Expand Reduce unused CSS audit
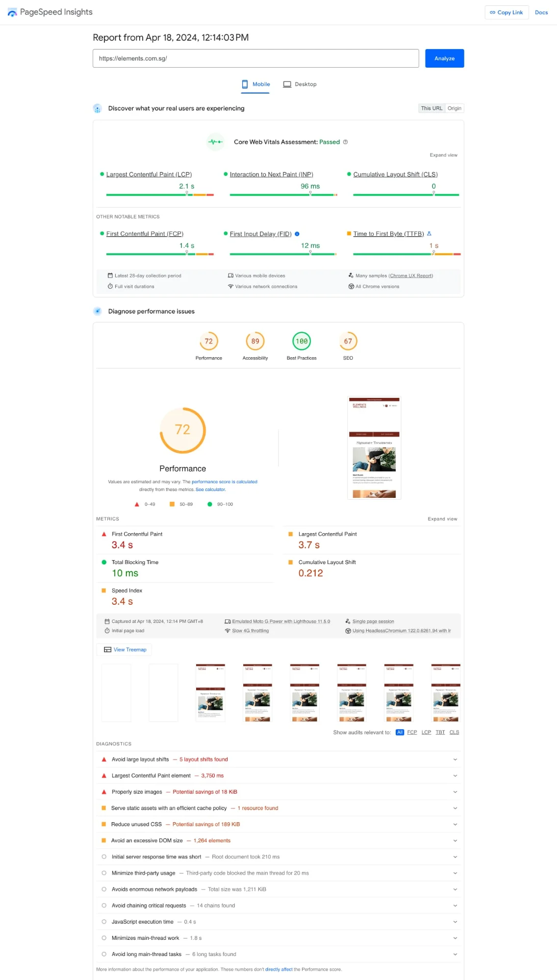 click(278, 824)
